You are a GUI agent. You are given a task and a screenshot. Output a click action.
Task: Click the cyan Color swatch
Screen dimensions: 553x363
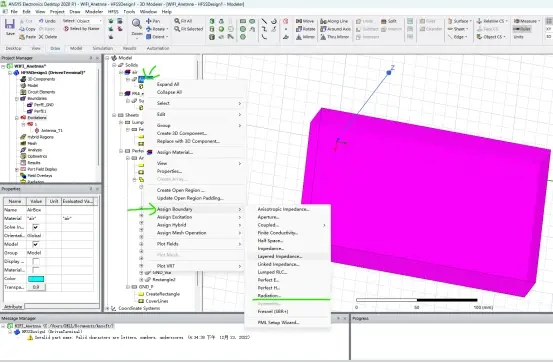pos(36,279)
